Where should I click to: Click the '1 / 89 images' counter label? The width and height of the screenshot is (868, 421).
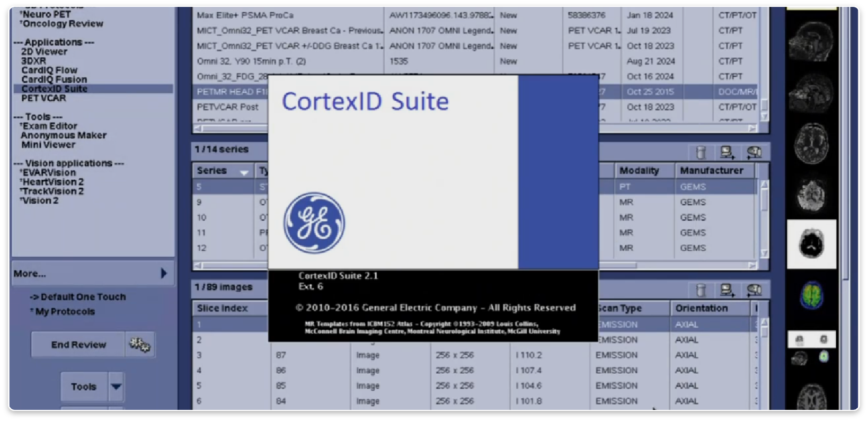coord(224,287)
